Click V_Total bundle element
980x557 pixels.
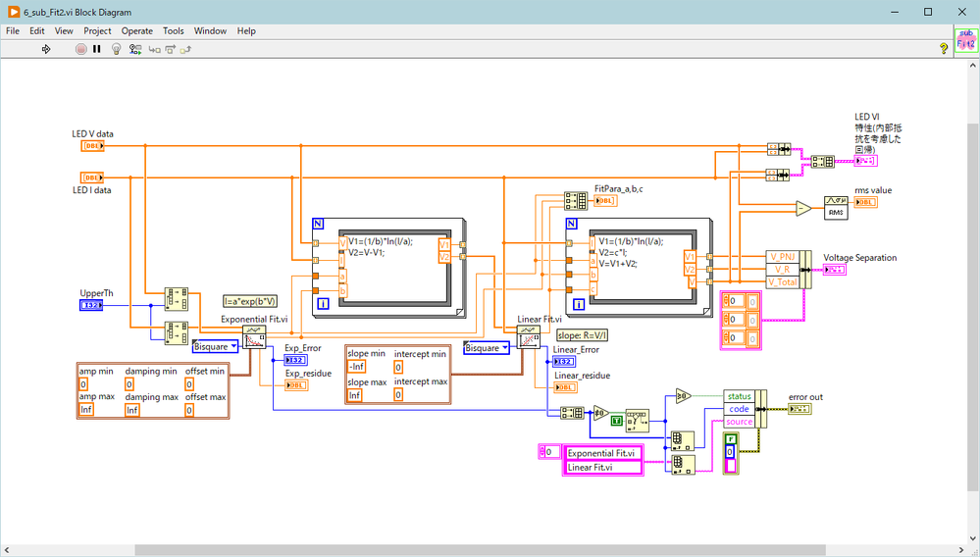point(782,281)
